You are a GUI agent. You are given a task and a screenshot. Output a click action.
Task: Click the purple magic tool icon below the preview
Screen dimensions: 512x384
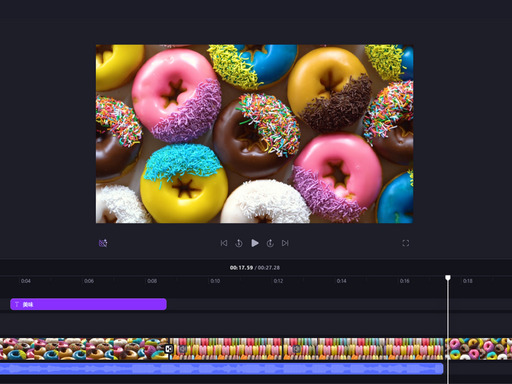(x=103, y=243)
